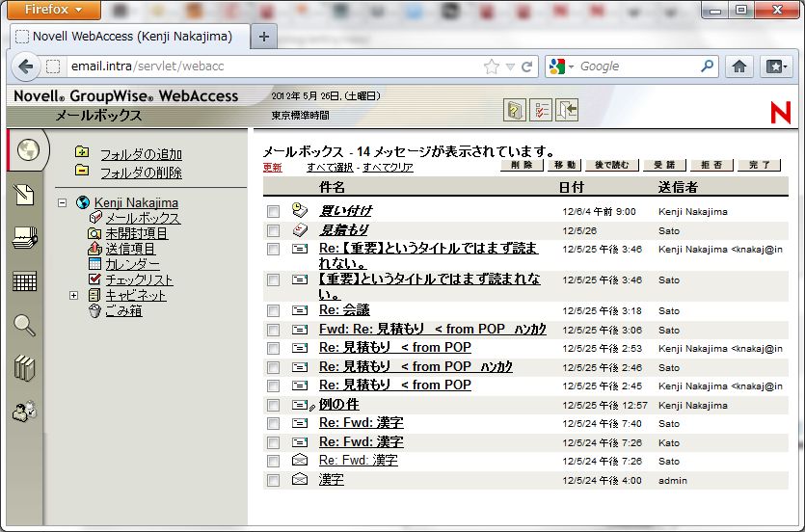This screenshot has width=805, height=532.
Task: Check the box for 買い付け message
Action: 273,211
